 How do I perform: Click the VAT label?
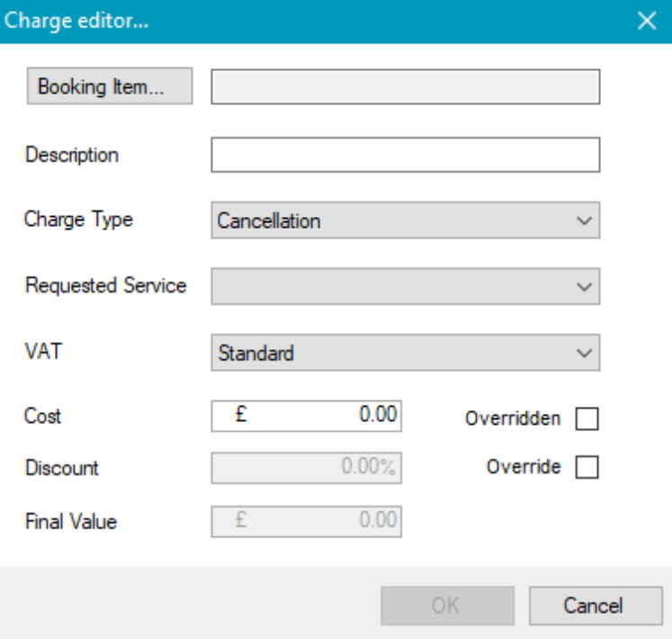pos(41,353)
